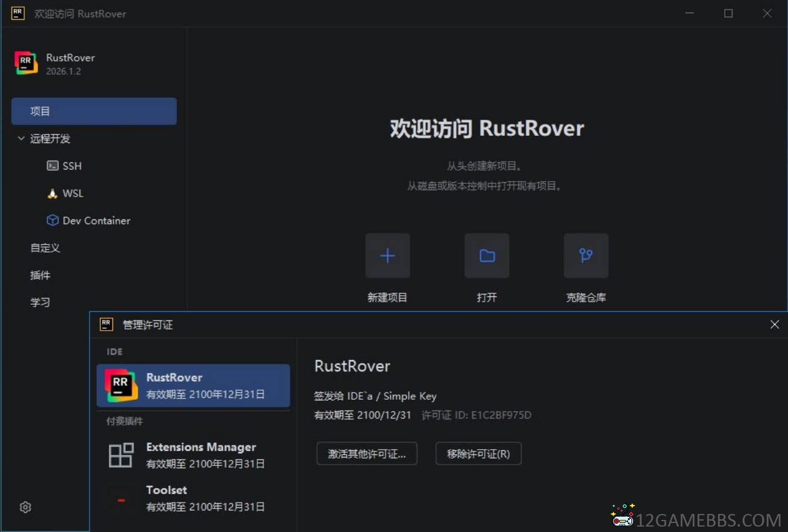Select the 项目 tab
788x532 pixels.
click(x=94, y=111)
